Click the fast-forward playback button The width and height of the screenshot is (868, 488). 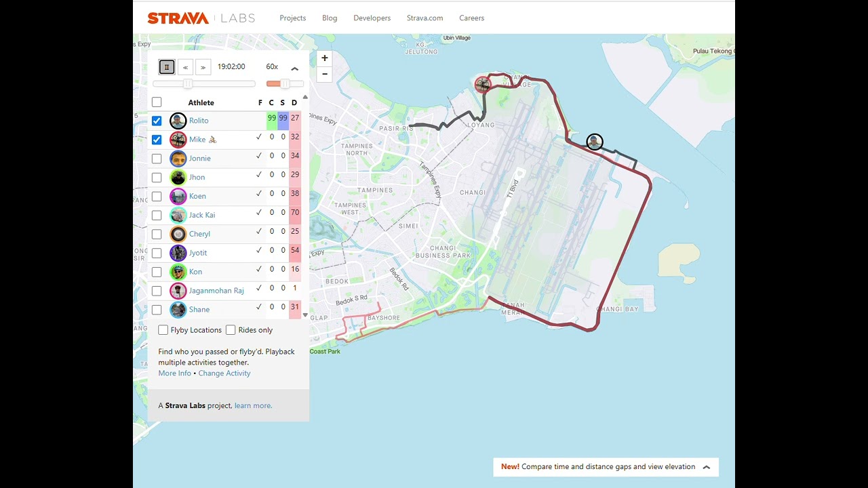[203, 67]
